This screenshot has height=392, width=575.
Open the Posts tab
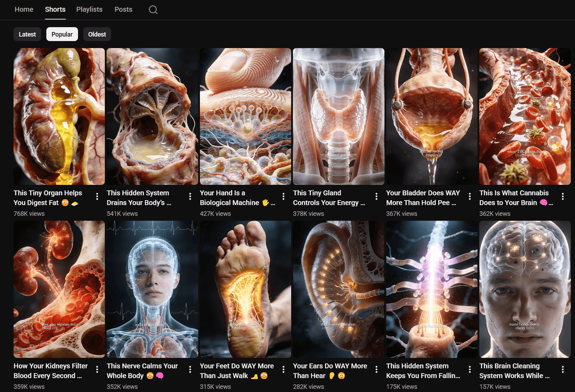pos(123,9)
